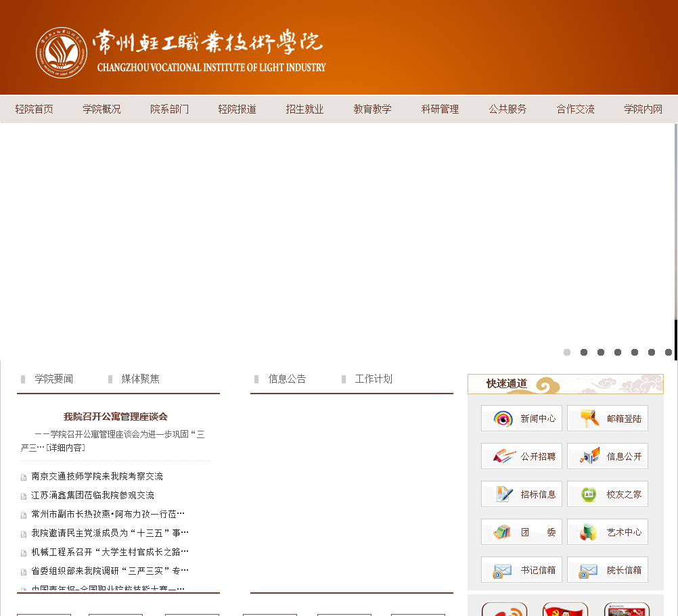Open the 新闻中心 eye icon
Viewport: 678px width, 616px height.
point(503,419)
